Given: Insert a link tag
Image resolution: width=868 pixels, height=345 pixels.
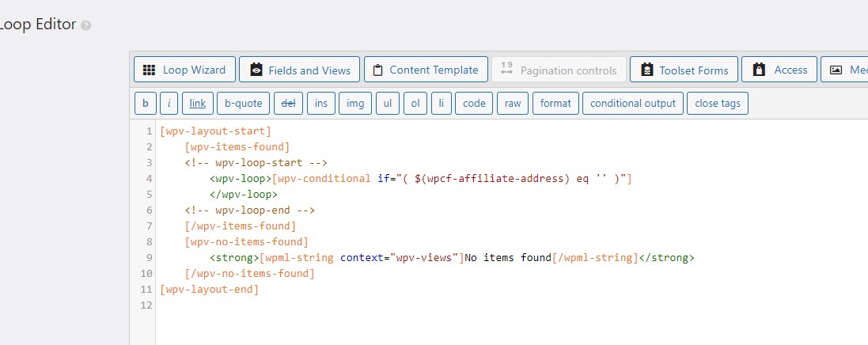Looking at the screenshot, I should tap(198, 103).
